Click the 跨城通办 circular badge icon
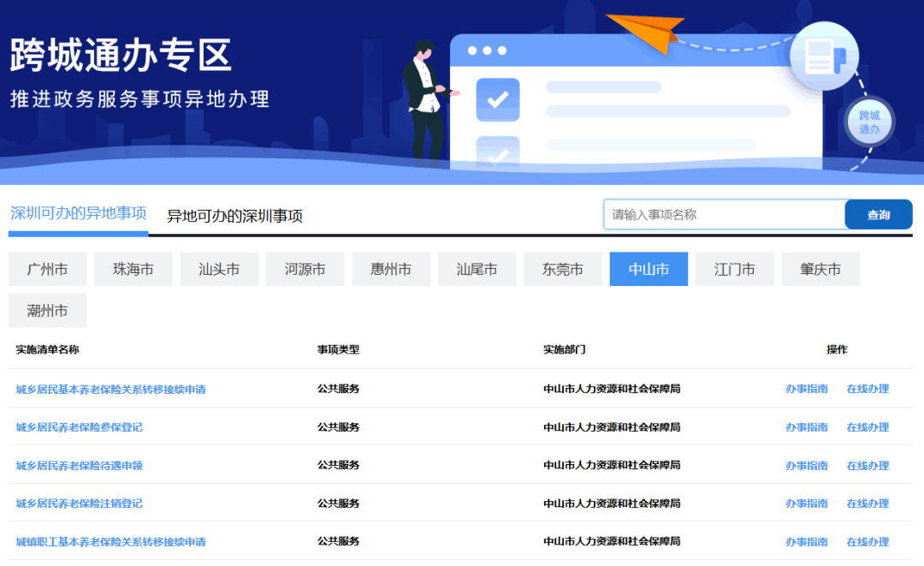Image resolution: width=924 pixels, height=566 pixels. (x=868, y=122)
